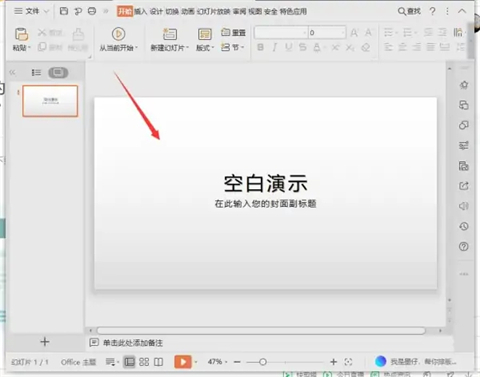The height and width of the screenshot is (377, 480).
Task: Expand the quick access toolbar overflow chevron
Action: pyautogui.click(x=106, y=11)
